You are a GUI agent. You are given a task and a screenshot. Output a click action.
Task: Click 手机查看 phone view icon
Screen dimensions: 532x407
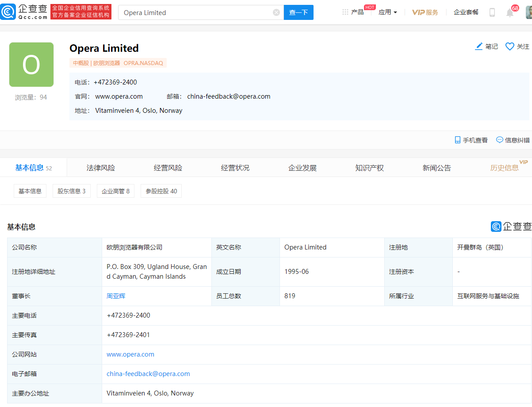[458, 140]
